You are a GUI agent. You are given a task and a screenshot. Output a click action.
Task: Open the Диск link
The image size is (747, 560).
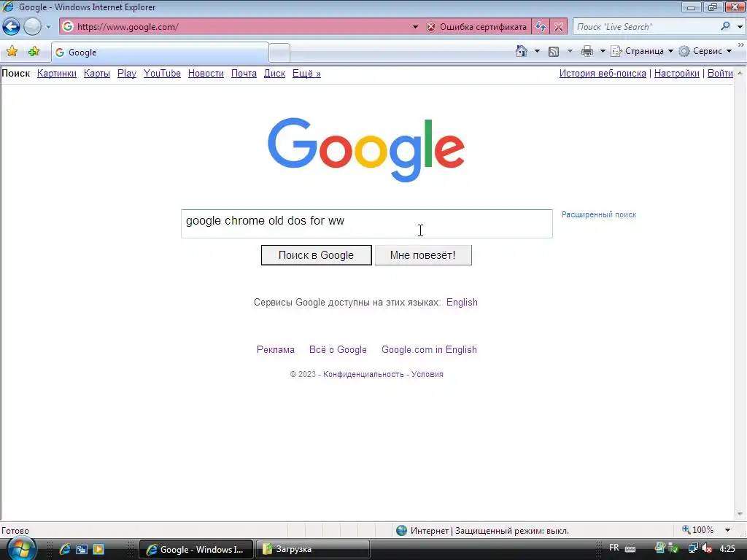(x=274, y=74)
